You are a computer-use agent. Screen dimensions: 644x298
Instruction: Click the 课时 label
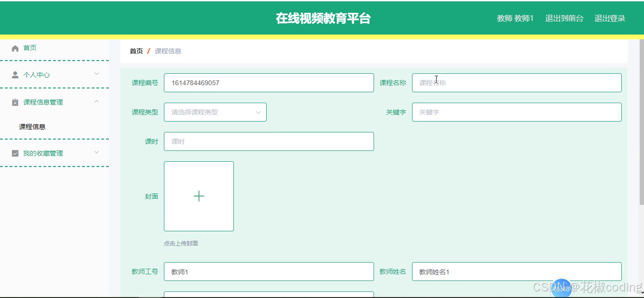(x=152, y=141)
